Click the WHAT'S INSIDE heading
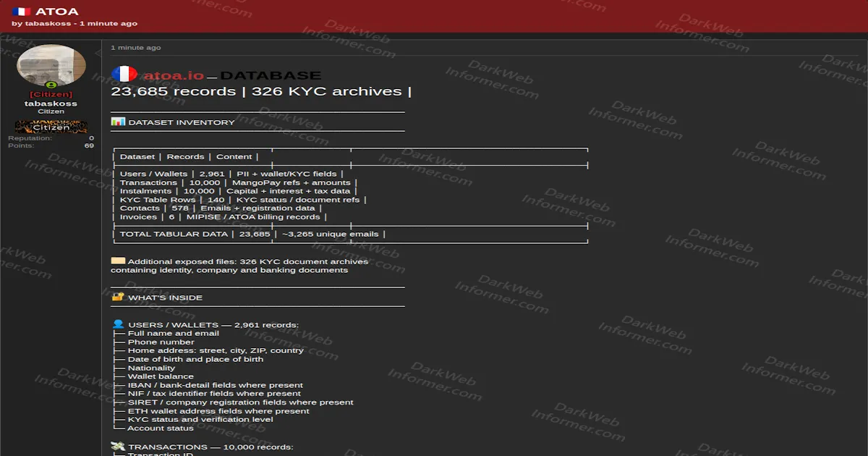Image resolution: width=868 pixels, height=456 pixels. pos(166,297)
